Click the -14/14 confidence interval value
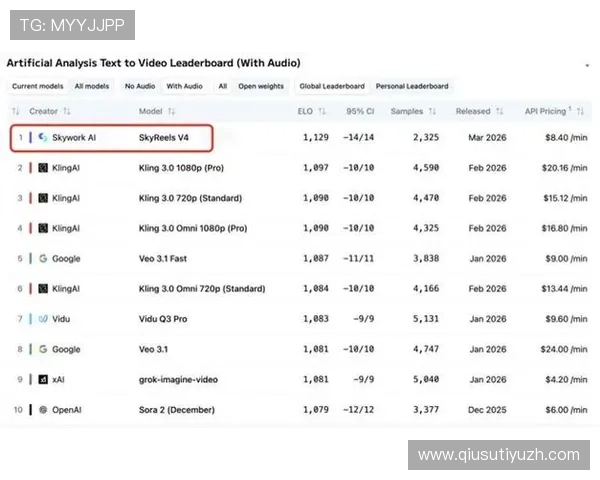Image resolution: width=600 pixels, height=480 pixels. 359,137
